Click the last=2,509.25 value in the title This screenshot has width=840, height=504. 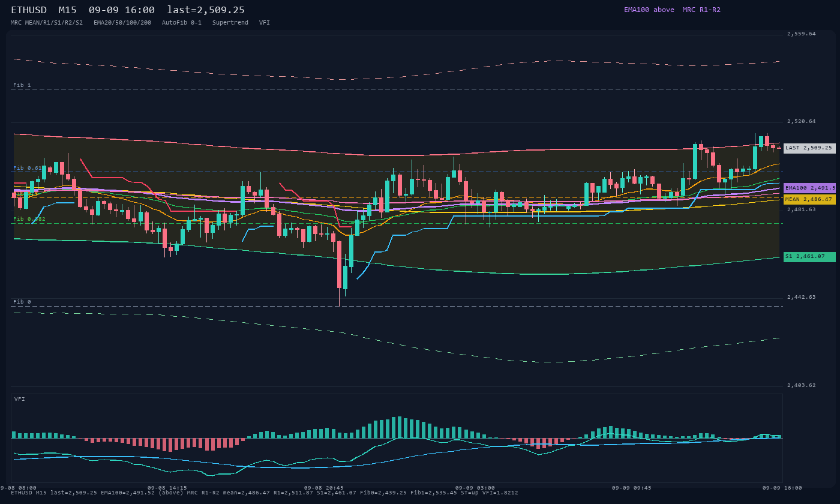206,10
